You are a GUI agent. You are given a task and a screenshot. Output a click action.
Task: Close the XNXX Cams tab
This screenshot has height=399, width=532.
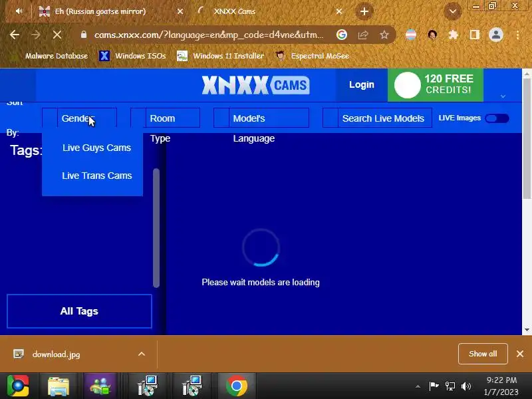338,11
